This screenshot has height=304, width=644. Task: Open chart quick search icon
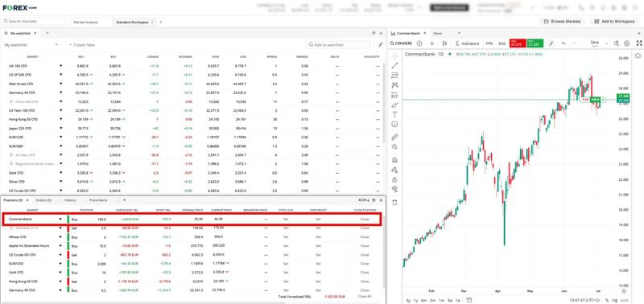click(x=617, y=43)
